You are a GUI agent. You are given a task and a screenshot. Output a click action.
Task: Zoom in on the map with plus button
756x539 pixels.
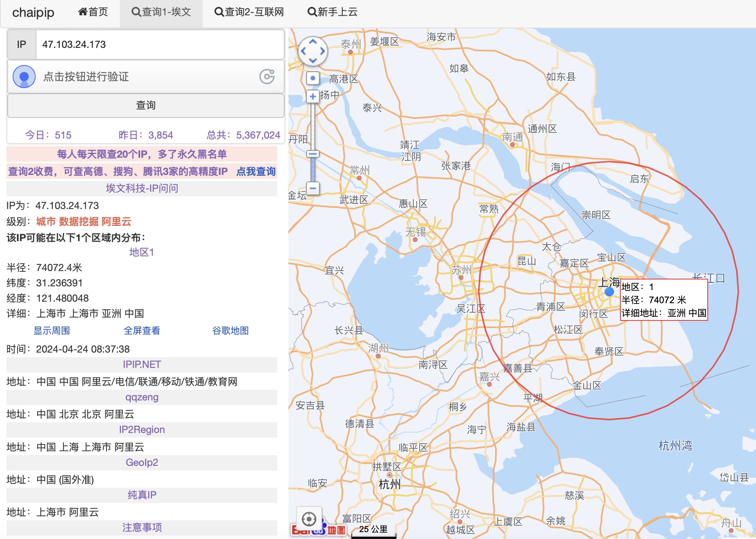(313, 96)
